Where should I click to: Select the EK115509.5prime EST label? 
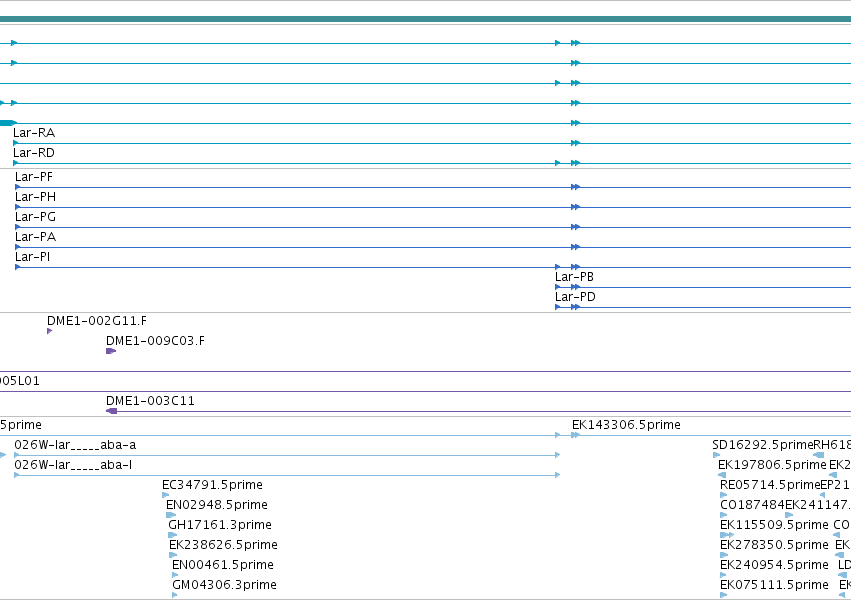point(774,526)
